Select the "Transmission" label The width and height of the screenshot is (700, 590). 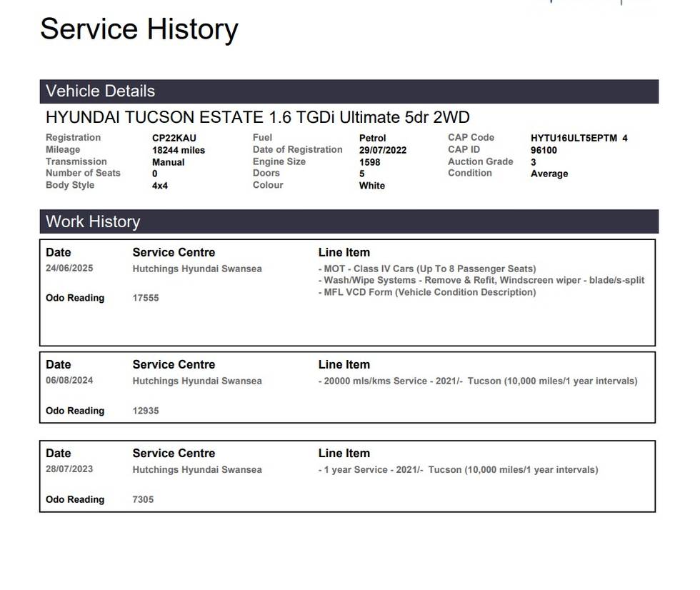point(76,161)
